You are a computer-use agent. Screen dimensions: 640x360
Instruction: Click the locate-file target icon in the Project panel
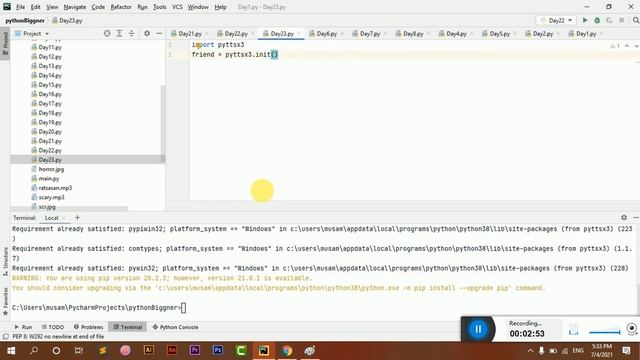click(107, 33)
